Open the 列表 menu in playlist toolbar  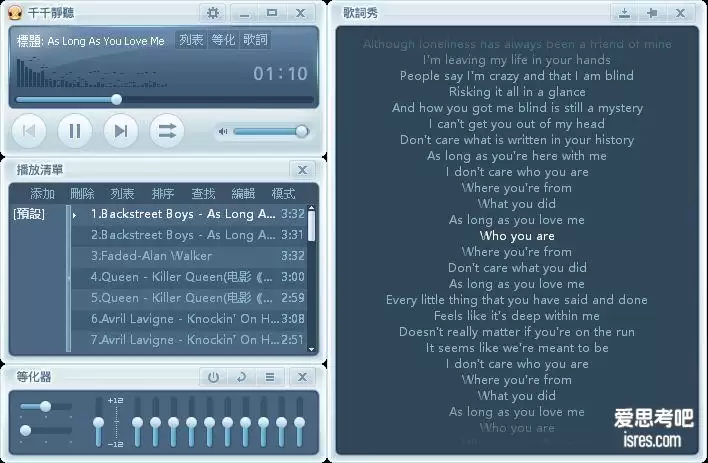click(x=122, y=194)
